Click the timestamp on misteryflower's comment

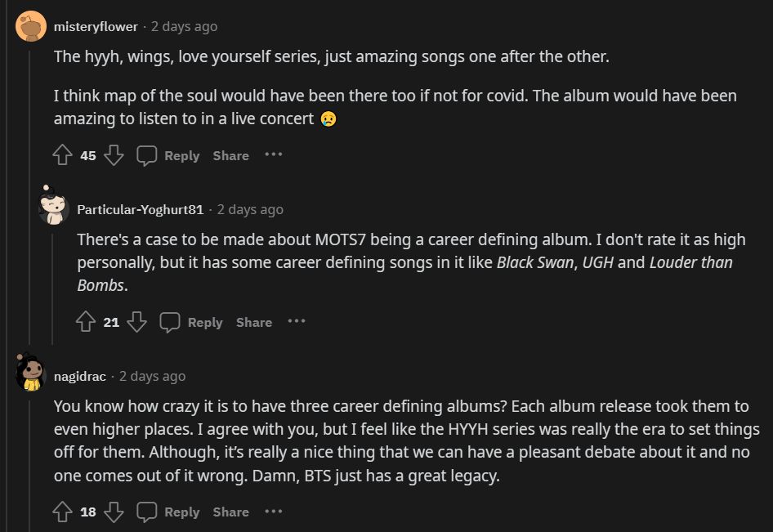(183, 25)
